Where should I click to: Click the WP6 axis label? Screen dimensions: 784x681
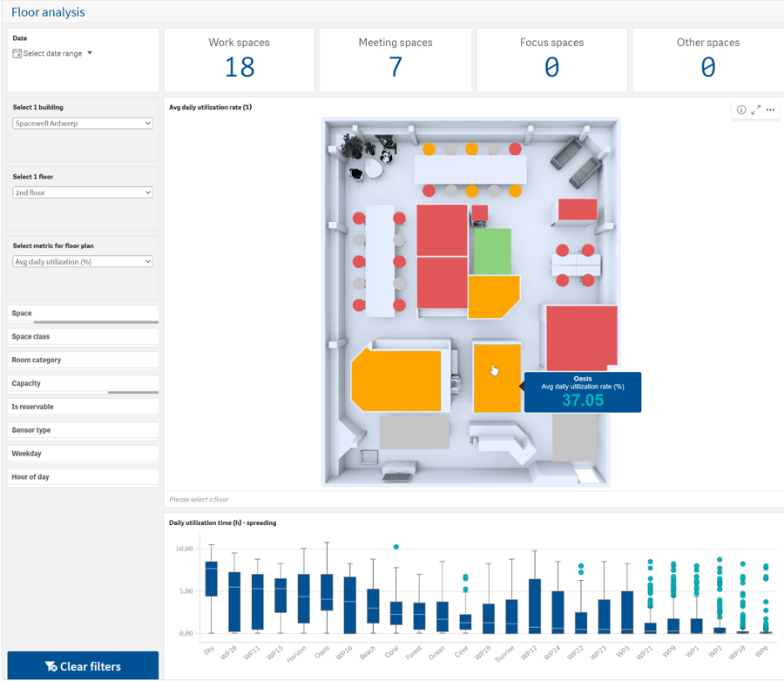(x=761, y=651)
